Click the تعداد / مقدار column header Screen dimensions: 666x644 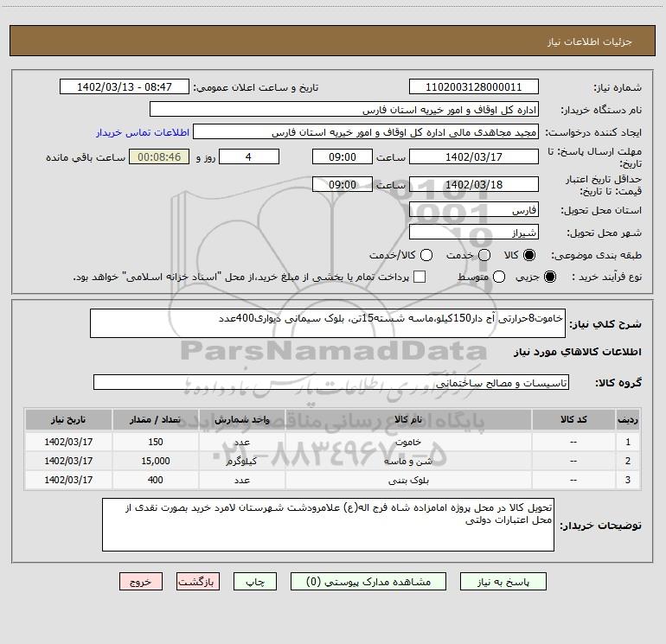pos(155,420)
